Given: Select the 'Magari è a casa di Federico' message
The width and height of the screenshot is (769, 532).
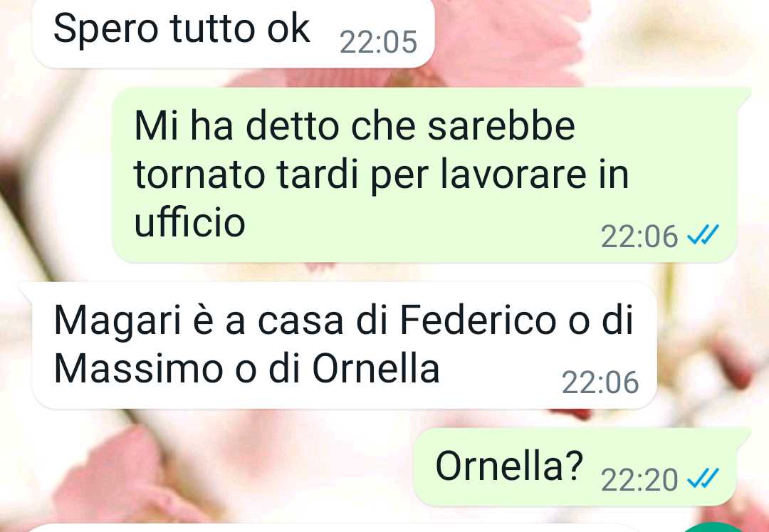Looking at the screenshot, I should point(345,345).
